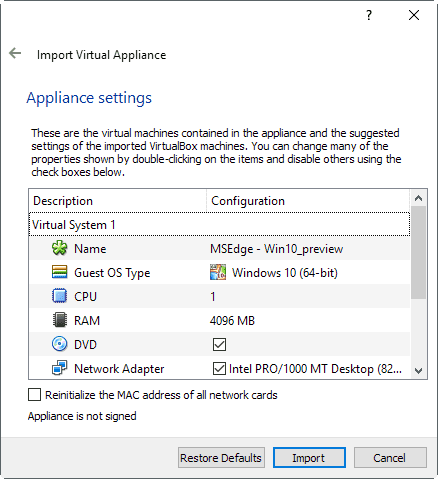Click the Appliance settings heading
Screen dimensions: 438x479
coord(89,98)
